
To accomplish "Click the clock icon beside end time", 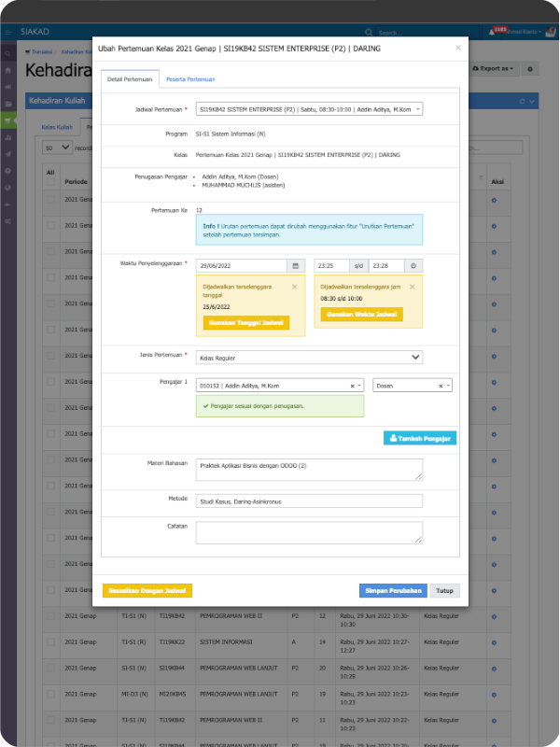I will click(414, 266).
